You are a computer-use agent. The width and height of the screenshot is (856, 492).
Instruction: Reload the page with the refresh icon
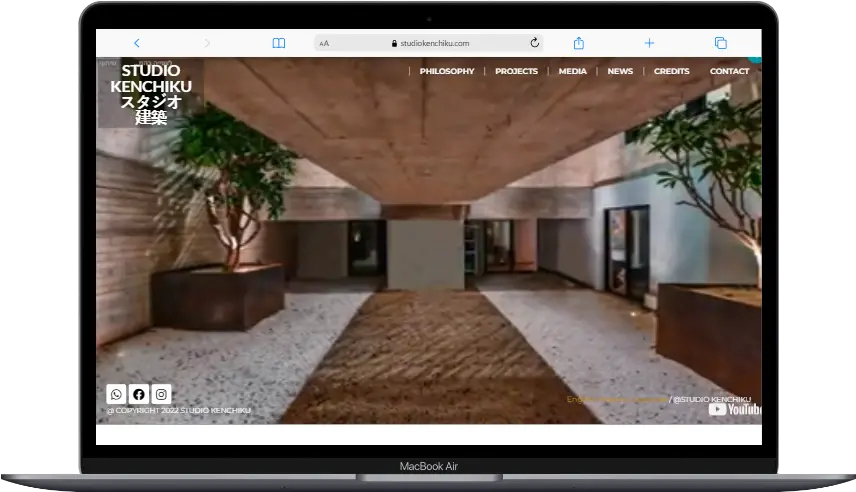pyautogui.click(x=534, y=43)
